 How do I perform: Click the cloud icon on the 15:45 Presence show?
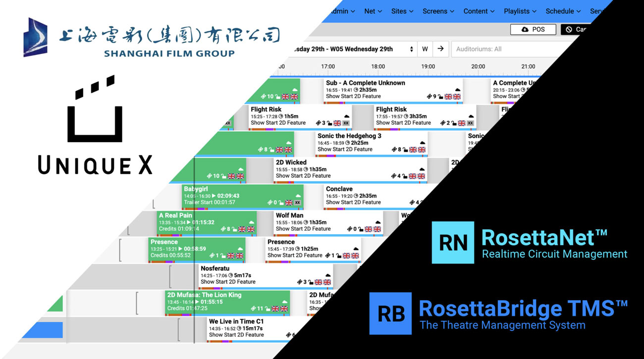pos(356,250)
